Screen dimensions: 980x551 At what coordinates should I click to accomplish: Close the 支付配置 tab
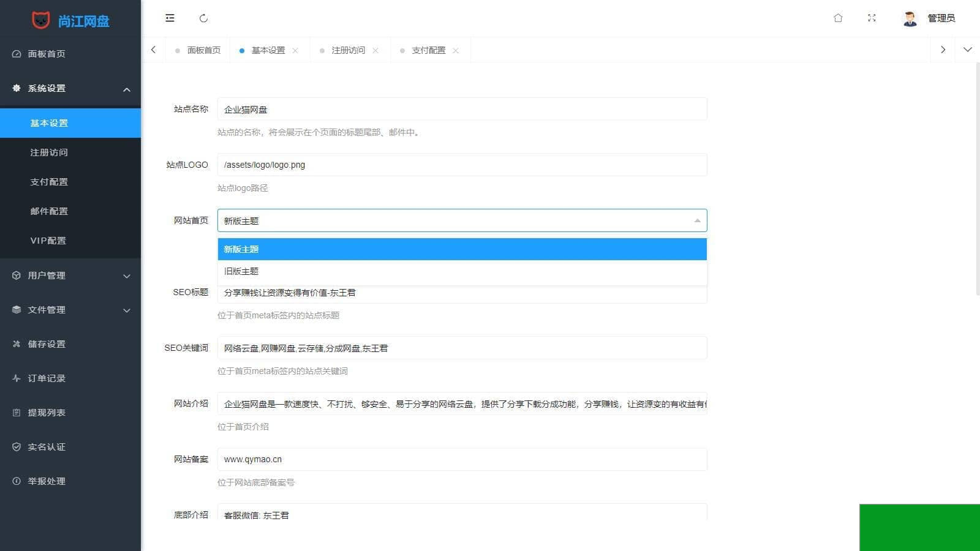click(x=456, y=50)
